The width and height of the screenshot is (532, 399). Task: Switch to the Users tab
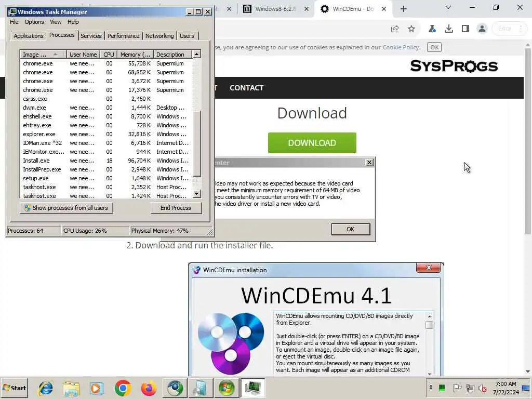[x=187, y=36]
